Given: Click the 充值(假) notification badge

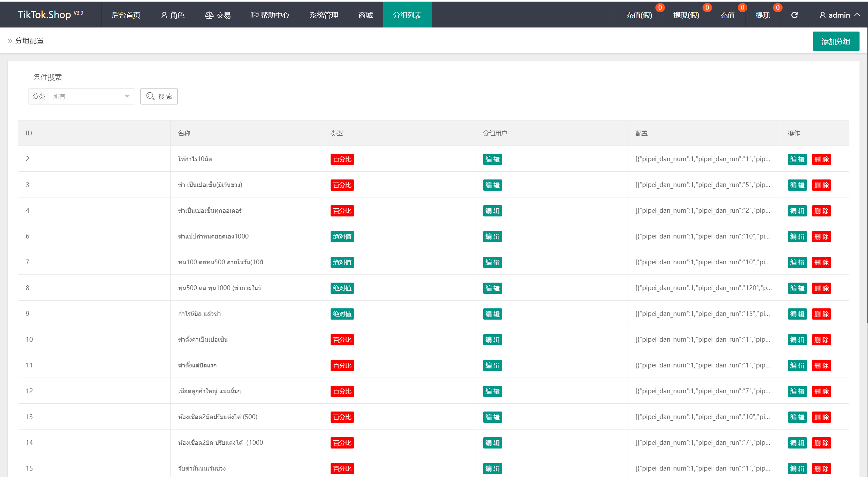Looking at the screenshot, I should (660, 7).
